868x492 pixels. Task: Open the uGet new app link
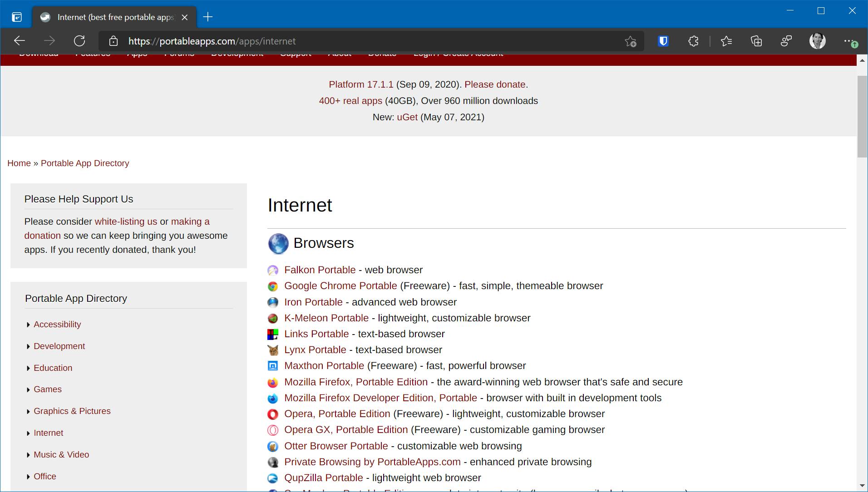(407, 117)
